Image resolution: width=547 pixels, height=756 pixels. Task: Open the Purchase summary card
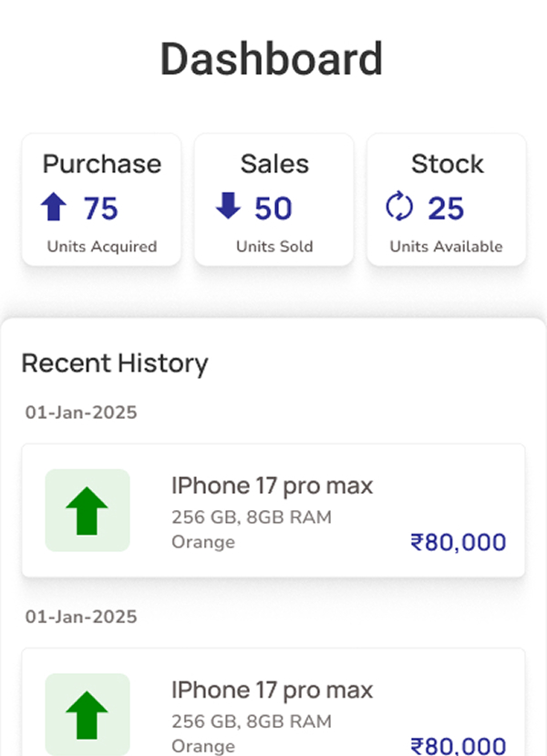101,199
